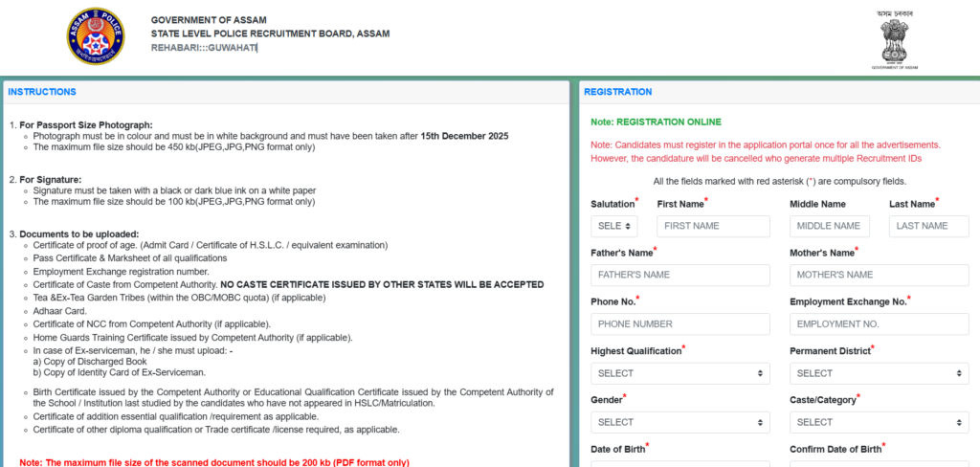Screen dimensions: 980x467
Task: Click the State Level Police Recruitment Board title
Action: point(270,34)
